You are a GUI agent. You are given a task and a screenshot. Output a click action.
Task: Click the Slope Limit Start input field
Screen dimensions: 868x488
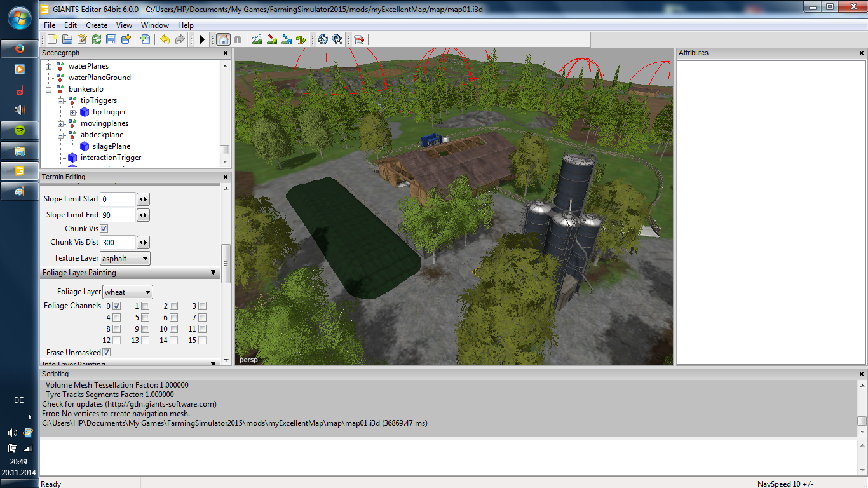click(118, 200)
